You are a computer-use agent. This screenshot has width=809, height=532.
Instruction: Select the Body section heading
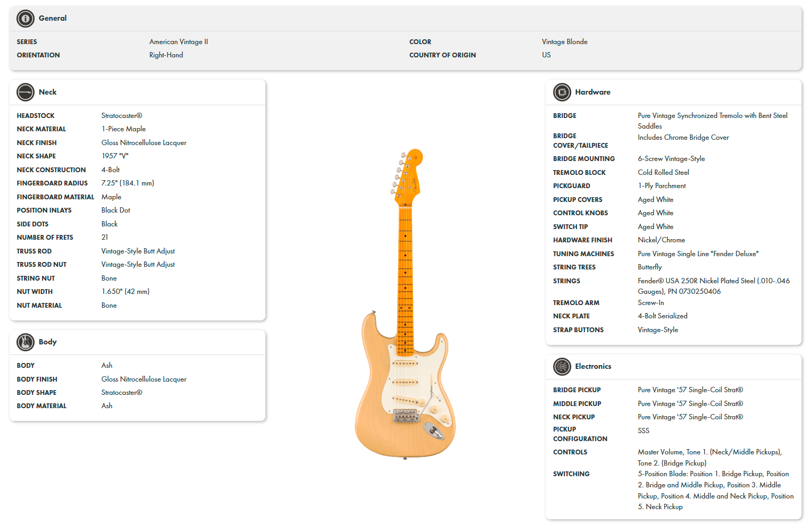pos(47,342)
